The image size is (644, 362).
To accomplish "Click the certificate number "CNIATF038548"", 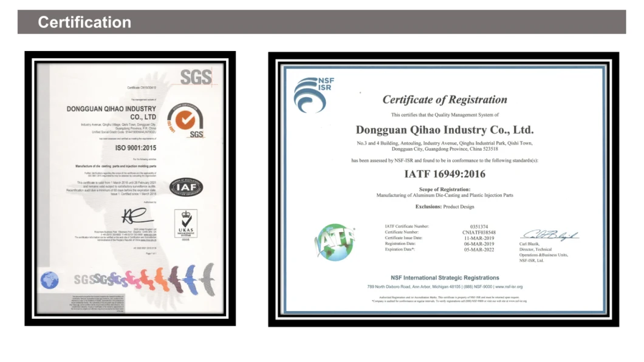I will click(479, 232).
